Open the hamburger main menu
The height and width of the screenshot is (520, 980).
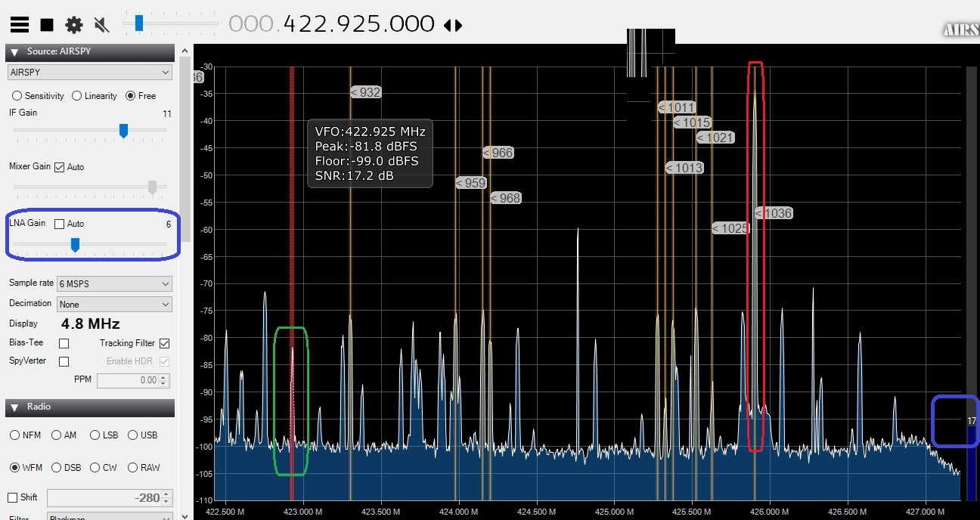pos(20,25)
